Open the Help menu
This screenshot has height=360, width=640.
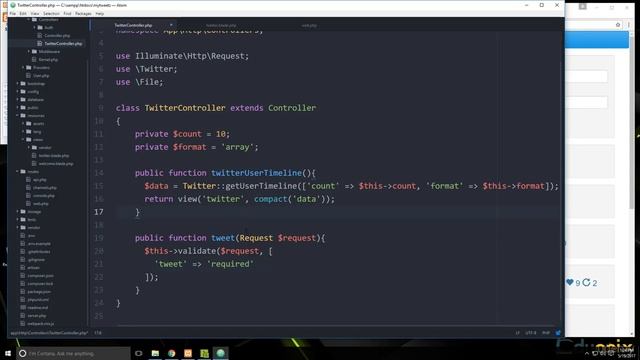[100, 13]
